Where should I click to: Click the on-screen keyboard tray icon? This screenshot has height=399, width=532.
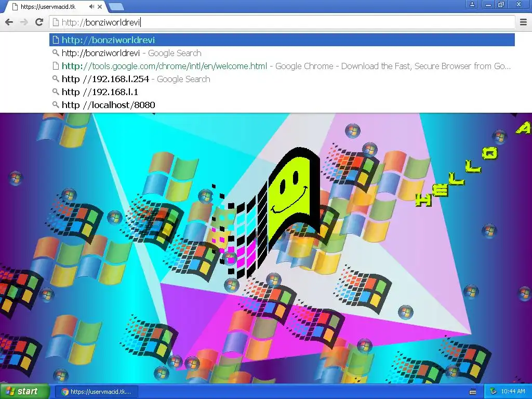[x=473, y=392]
